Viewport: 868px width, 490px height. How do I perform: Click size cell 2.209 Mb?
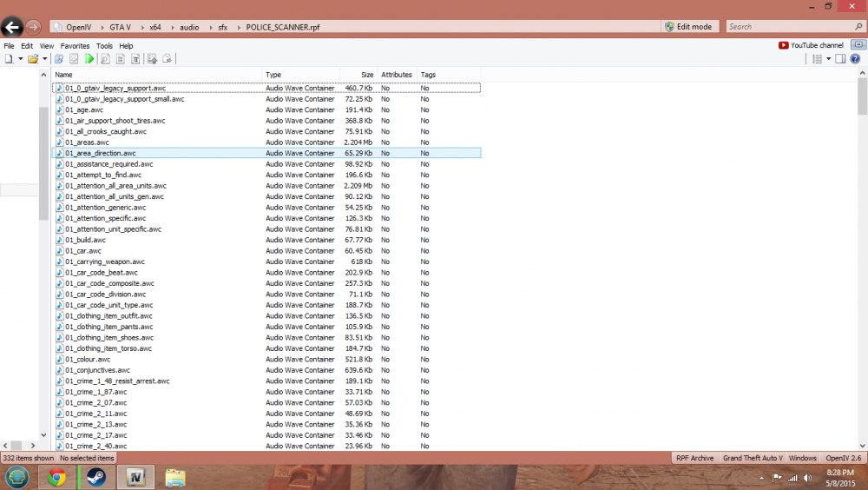pos(358,186)
